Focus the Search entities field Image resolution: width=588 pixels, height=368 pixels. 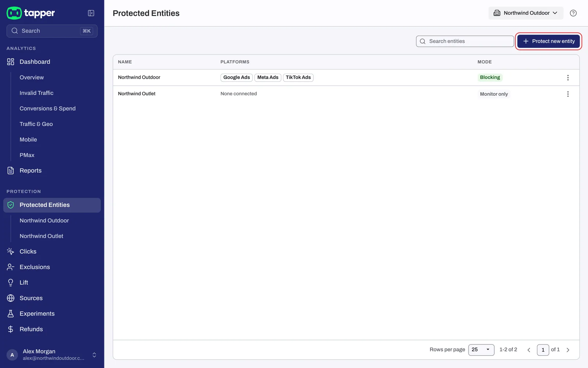465,41
